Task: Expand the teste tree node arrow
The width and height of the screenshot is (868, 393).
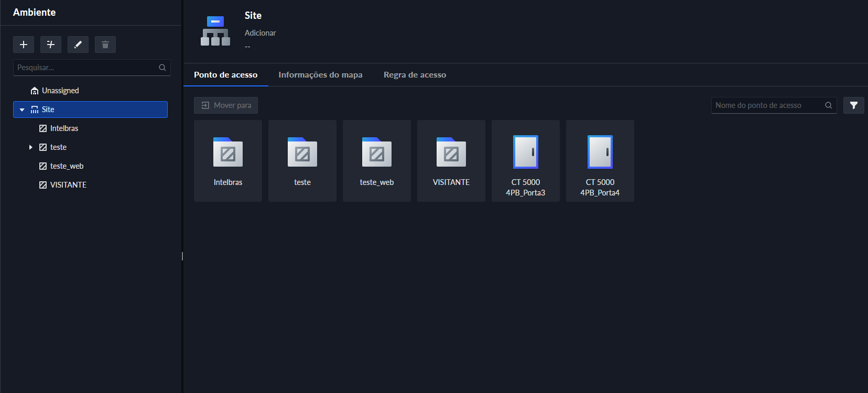Action: (x=31, y=147)
